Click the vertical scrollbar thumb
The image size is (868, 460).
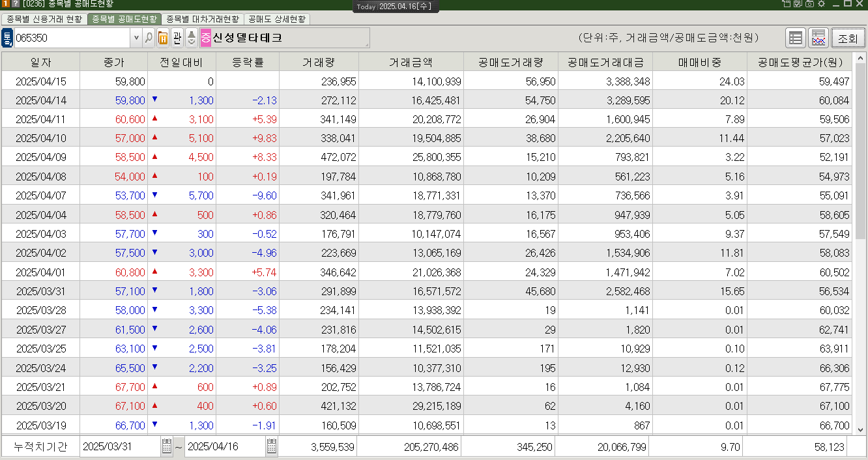(x=861, y=151)
